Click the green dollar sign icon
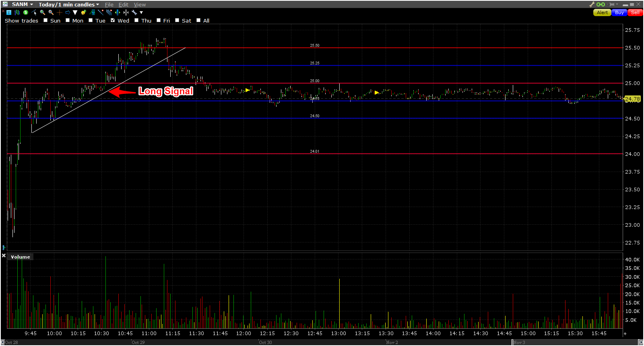Screen dimensions: 644x346 pyautogui.click(x=26, y=12)
